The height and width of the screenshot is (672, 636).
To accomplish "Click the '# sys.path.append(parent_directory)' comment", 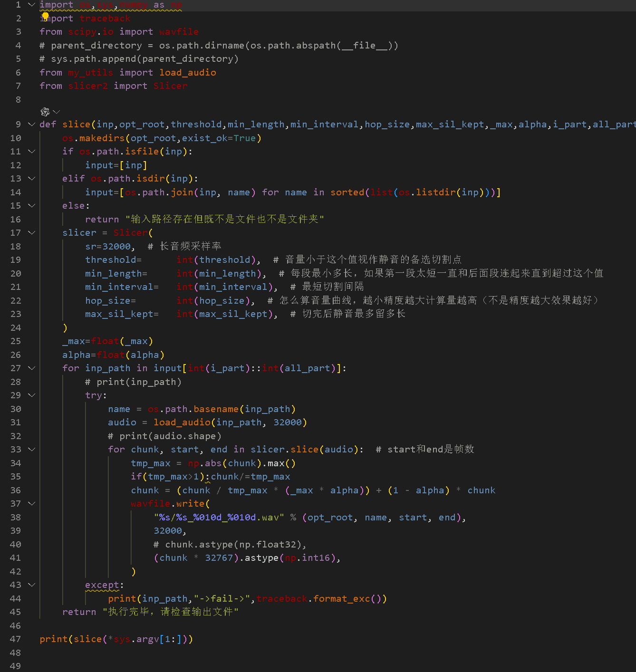I will coord(139,58).
